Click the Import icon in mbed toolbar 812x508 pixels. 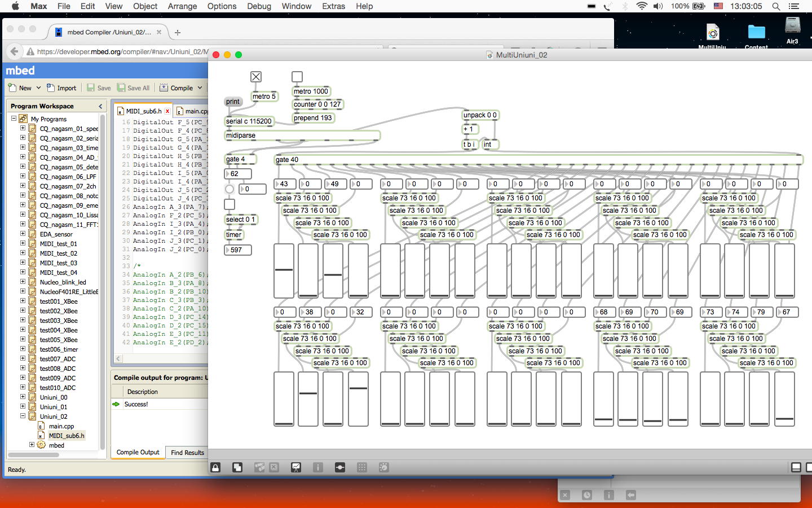(61, 88)
